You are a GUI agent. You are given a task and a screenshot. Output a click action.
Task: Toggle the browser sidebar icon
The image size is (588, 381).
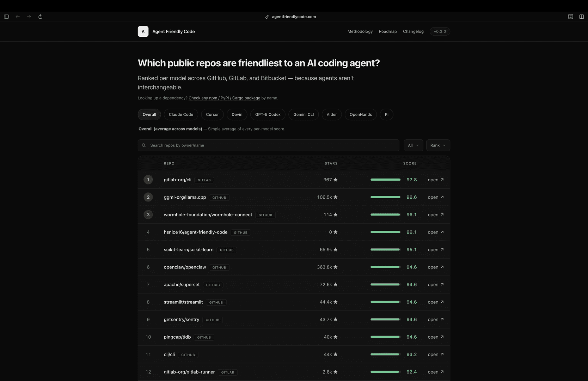[6, 17]
